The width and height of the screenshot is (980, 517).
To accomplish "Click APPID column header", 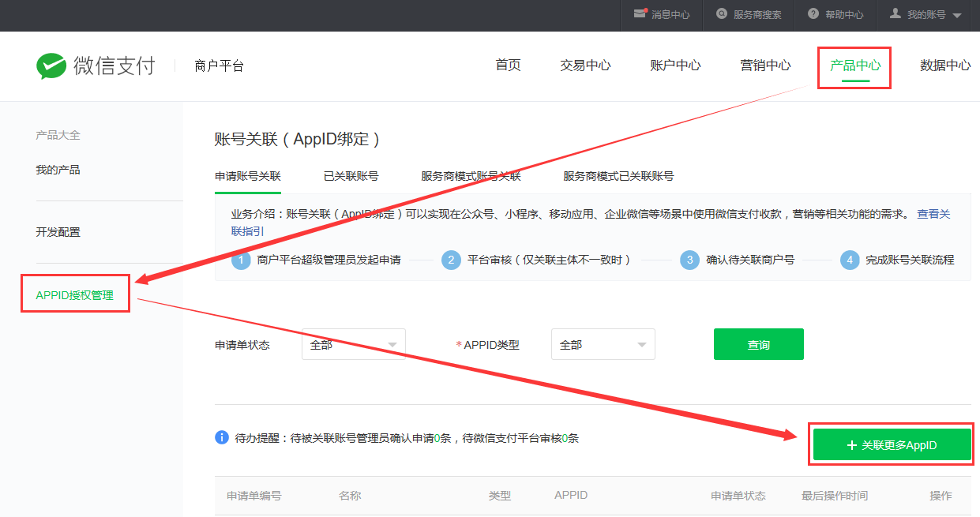I will pyautogui.click(x=571, y=496).
